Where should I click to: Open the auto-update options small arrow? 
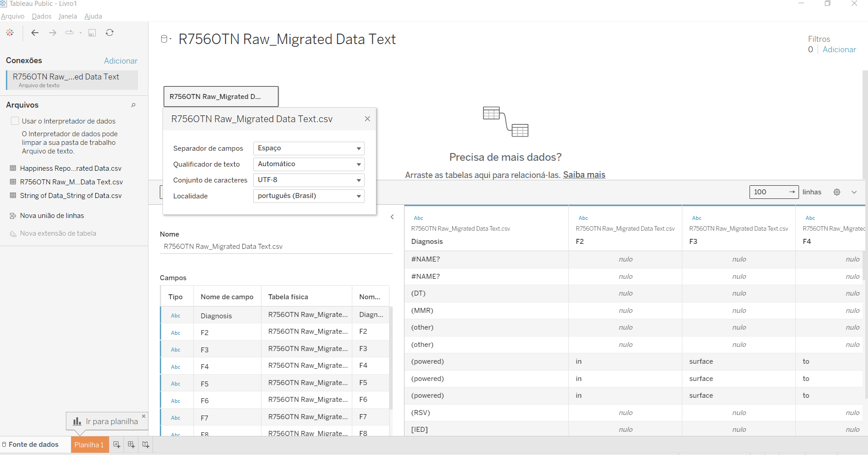[80, 33]
